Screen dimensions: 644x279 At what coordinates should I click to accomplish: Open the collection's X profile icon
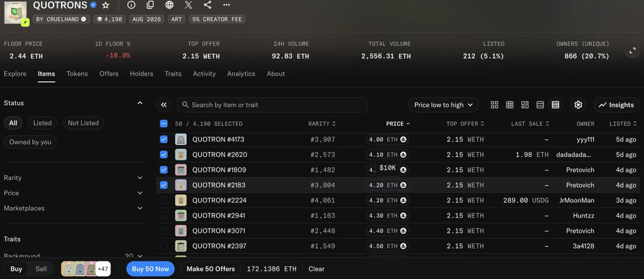[x=188, y=5]
